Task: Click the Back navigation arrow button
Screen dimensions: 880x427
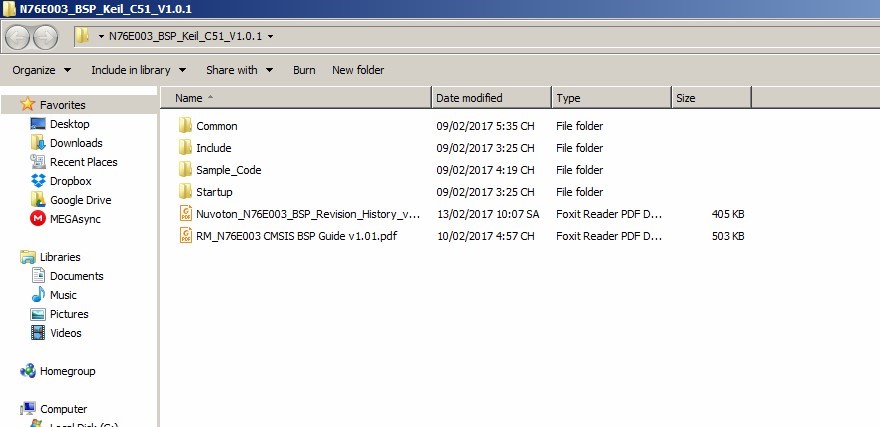Action: click(18, 37)
